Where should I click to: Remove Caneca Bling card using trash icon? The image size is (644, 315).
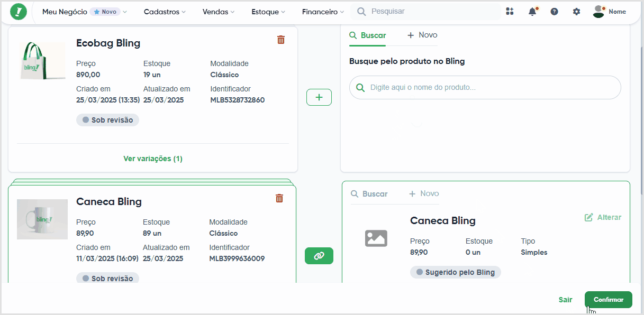(279, 198)
